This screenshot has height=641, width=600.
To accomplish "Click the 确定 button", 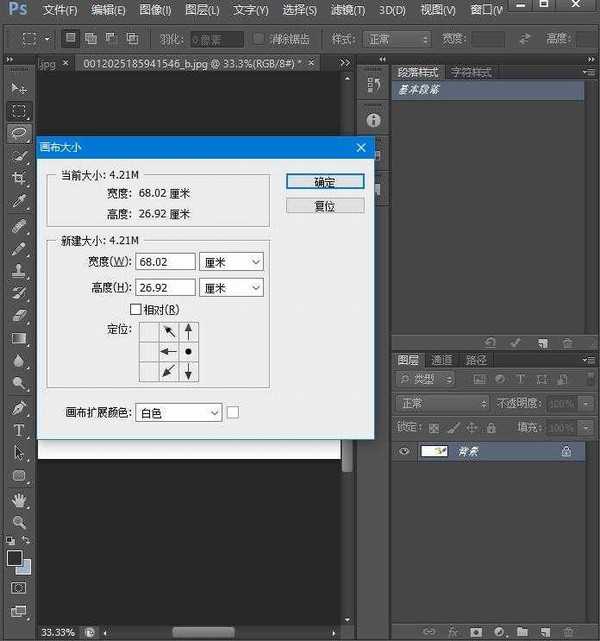I will [324, 182].
